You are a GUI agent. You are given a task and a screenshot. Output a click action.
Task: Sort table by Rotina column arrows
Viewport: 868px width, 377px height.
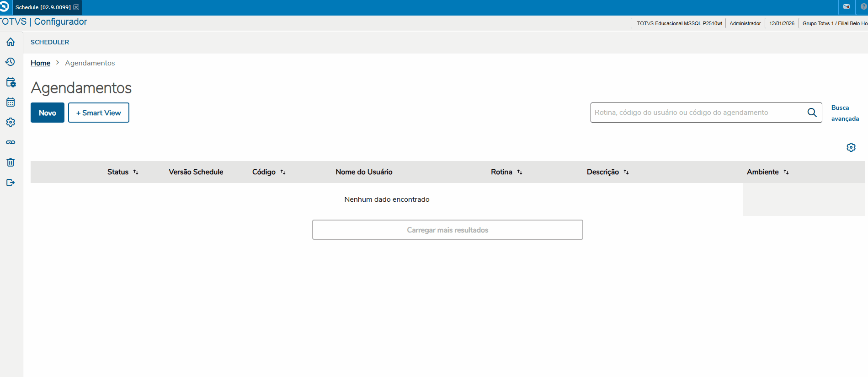520,172
